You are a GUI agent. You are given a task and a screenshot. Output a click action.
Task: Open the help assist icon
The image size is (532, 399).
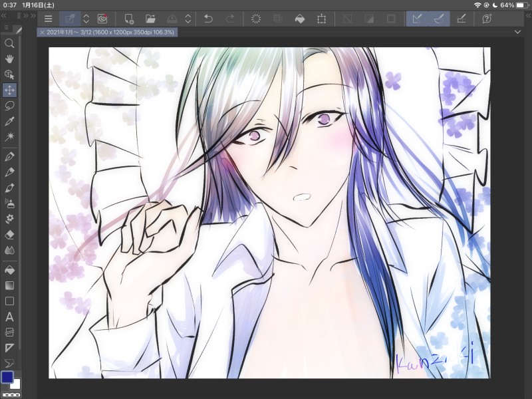(487, 19)
